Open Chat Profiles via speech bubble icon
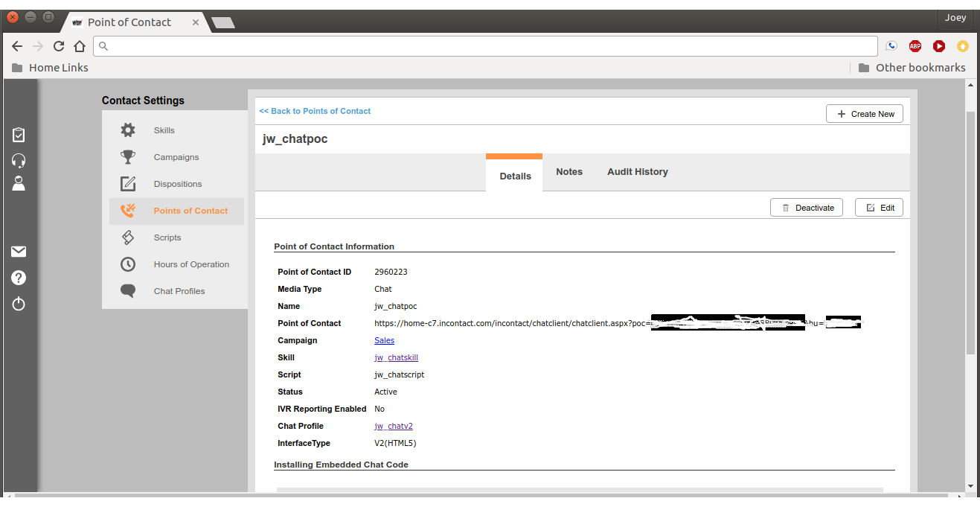Image resolution: width=980 pixels, height=507 pixels. pos(127,290)
